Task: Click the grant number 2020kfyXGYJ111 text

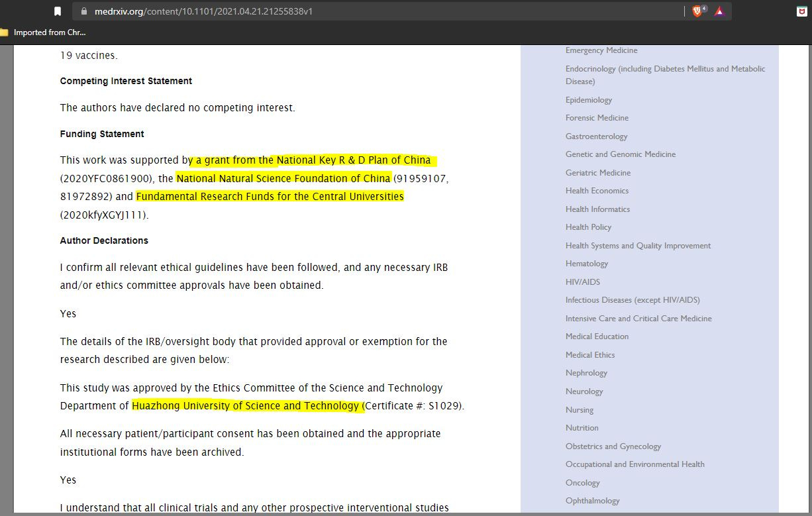Action: pyautogui.click(x=105, y=215)
